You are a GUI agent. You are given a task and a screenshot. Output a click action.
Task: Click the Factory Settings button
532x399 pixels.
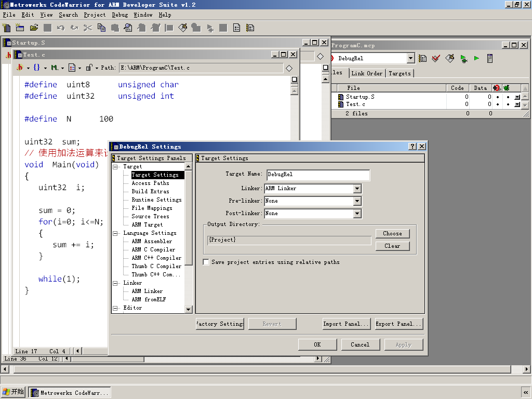[x=220, y=324]
